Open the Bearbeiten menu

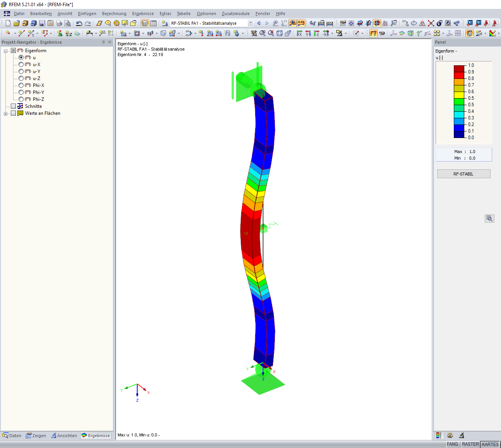click(41, 14)
